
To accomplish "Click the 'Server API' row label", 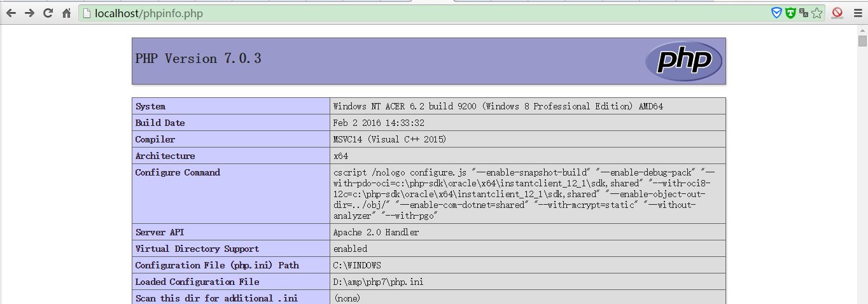I will click(160, 232).
